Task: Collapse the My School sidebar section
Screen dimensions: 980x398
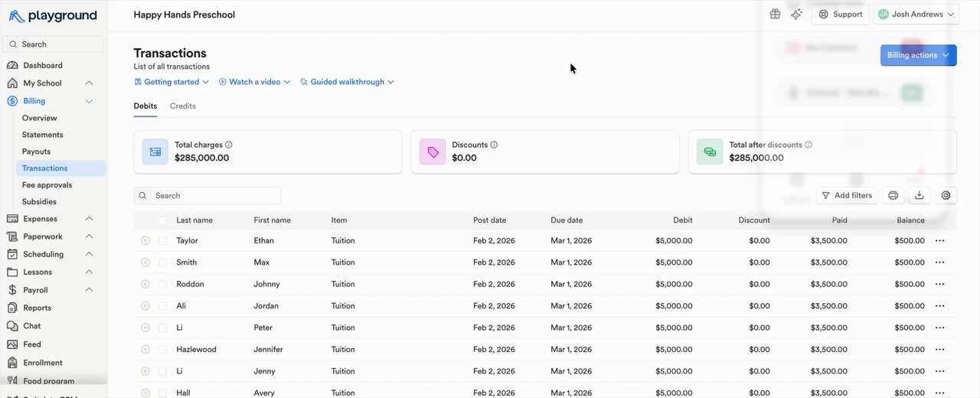Action: coord(89,83)
